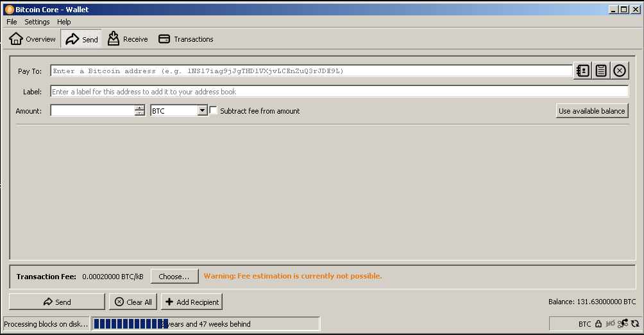Click the fee estimation warning text

293,276
